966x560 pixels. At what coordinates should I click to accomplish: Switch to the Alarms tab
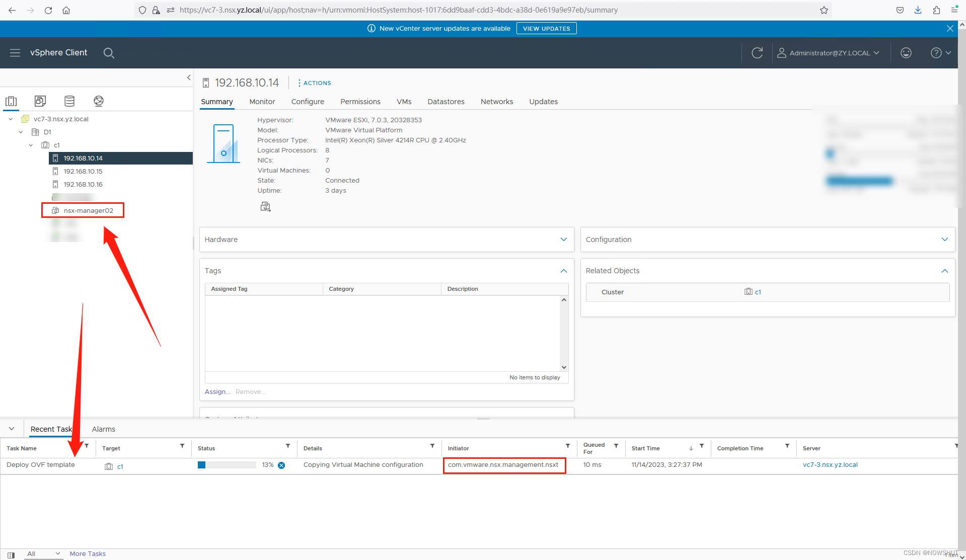click(104, 429)
